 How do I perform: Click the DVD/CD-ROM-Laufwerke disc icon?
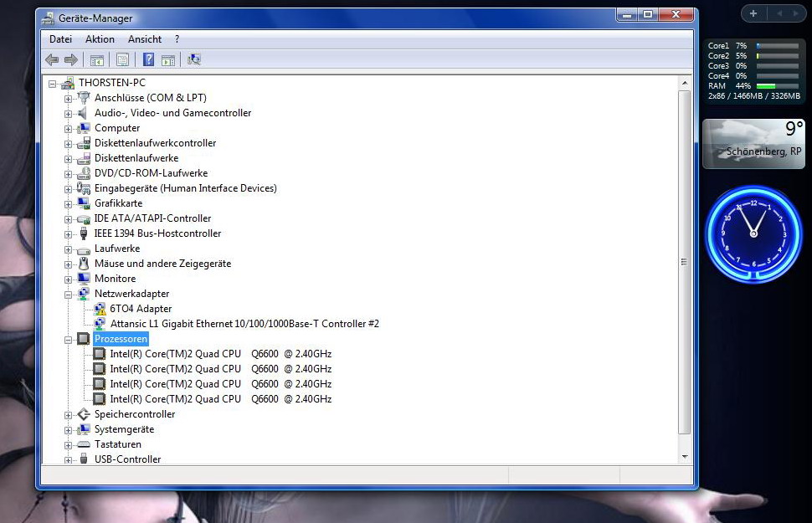(84, 173)
